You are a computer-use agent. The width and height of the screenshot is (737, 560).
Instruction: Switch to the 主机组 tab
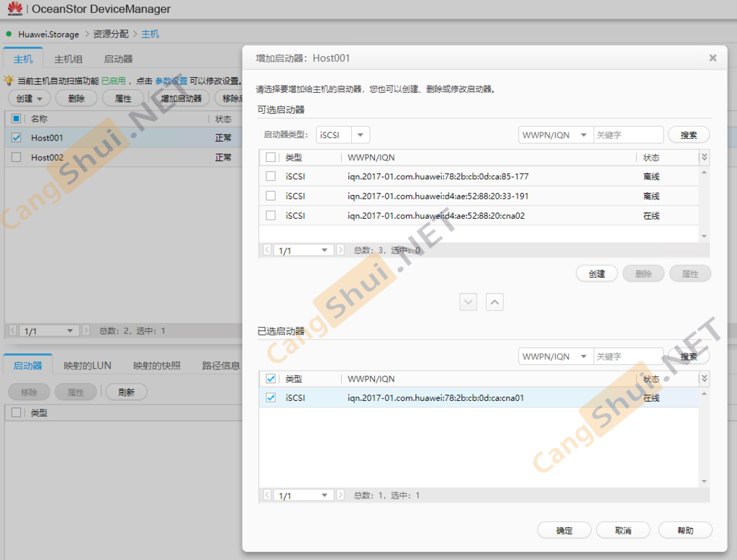(68, 59)
